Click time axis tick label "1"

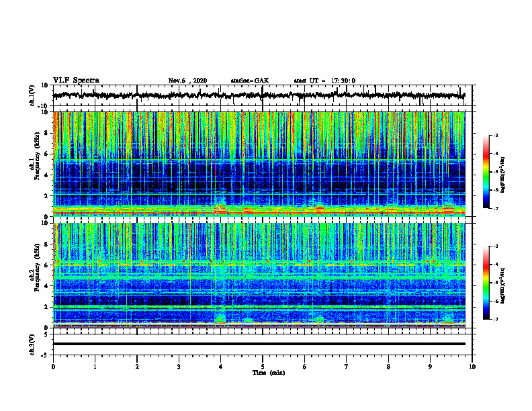[x=95, y=367]
